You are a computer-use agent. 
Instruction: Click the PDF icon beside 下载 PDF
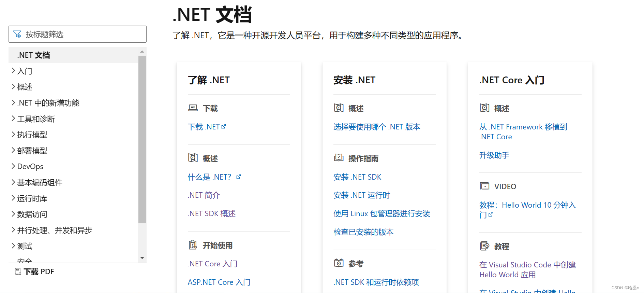[18, 271]
